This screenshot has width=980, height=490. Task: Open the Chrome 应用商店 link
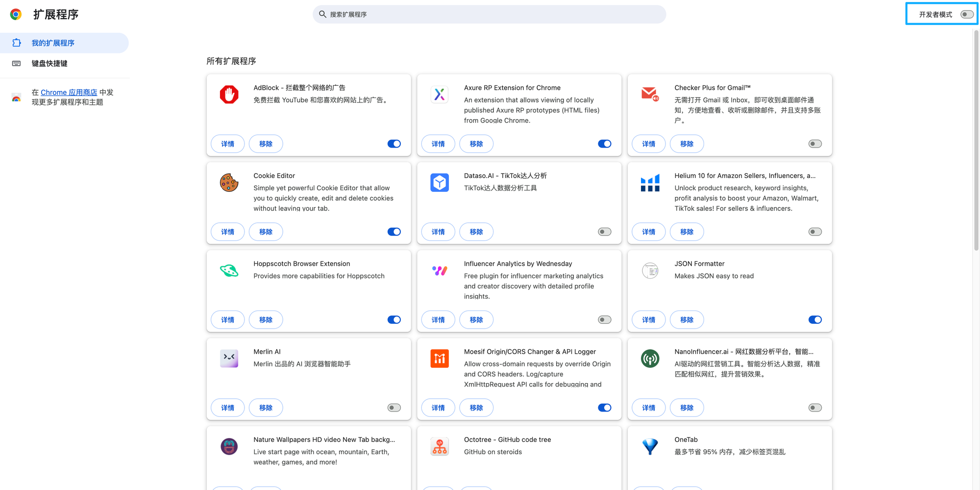click(69, 92)
